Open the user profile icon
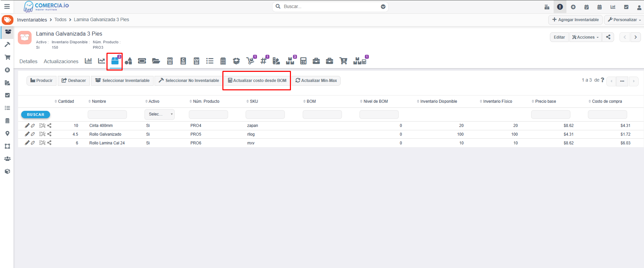644x268 pixels. [x=639, y=7]
